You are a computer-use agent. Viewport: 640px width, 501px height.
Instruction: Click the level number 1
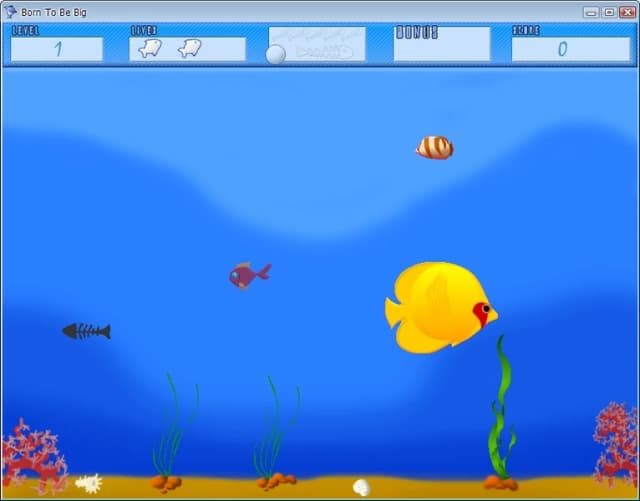(58, 49)
